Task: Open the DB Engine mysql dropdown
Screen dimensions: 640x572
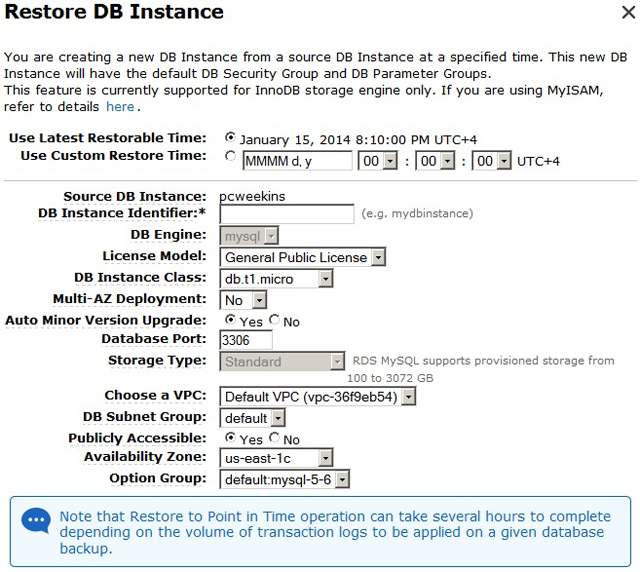Action: tap(249, 236)
